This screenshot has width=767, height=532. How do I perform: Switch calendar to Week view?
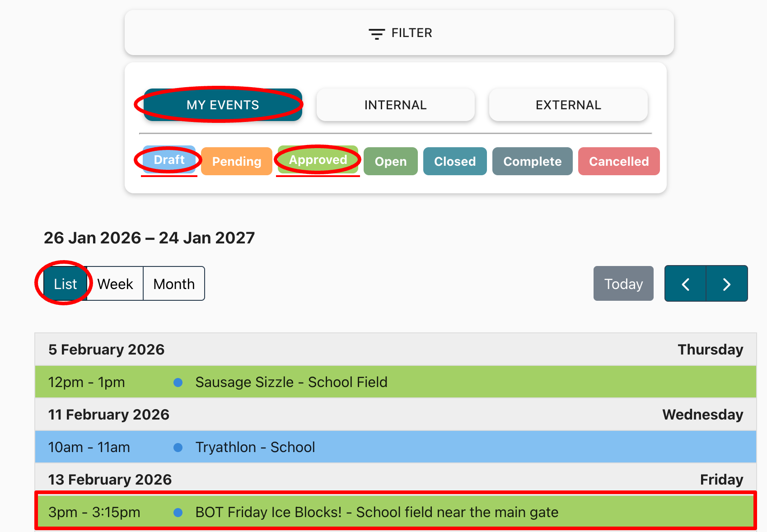(115, 284)
